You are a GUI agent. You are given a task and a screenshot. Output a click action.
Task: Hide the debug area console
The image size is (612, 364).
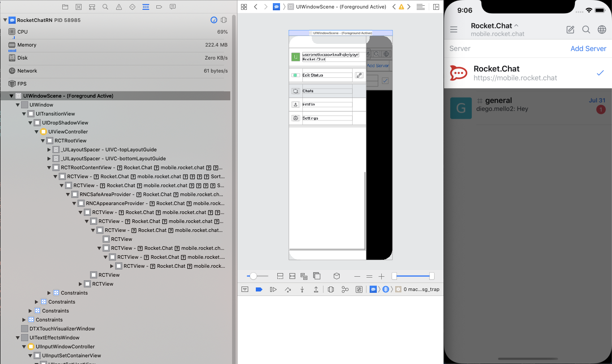click(245, 289)
